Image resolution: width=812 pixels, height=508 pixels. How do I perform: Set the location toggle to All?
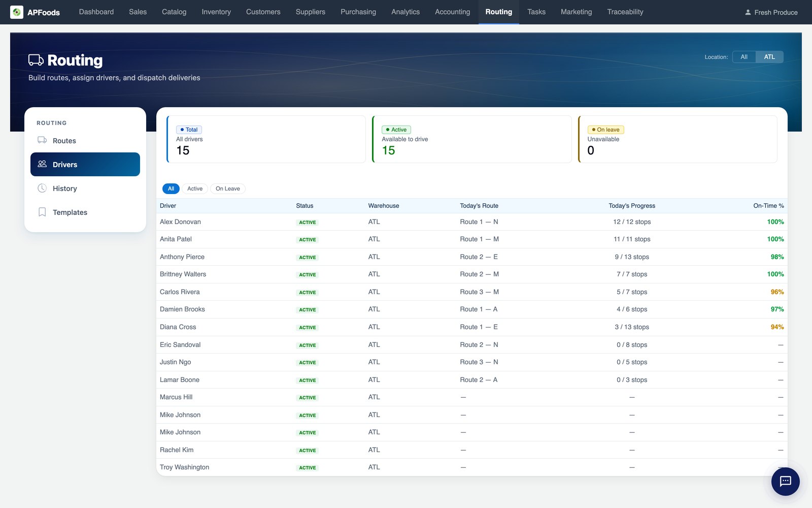point(744,57)
